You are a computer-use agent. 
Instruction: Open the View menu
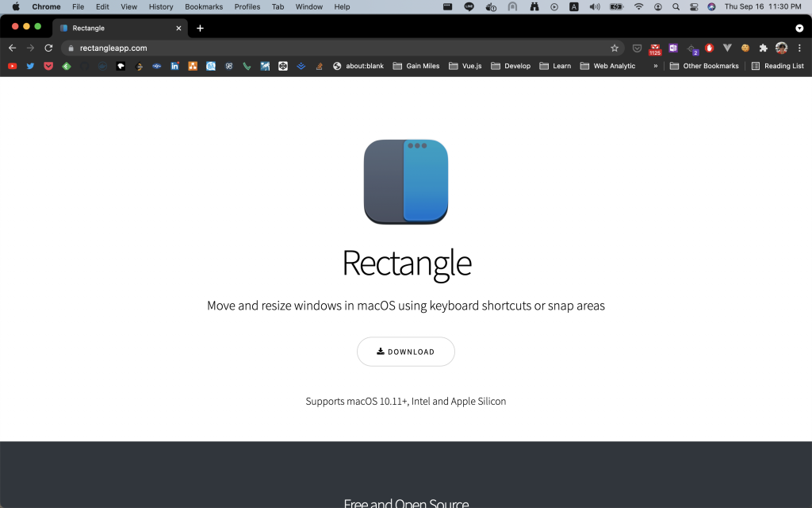point(129,6)
